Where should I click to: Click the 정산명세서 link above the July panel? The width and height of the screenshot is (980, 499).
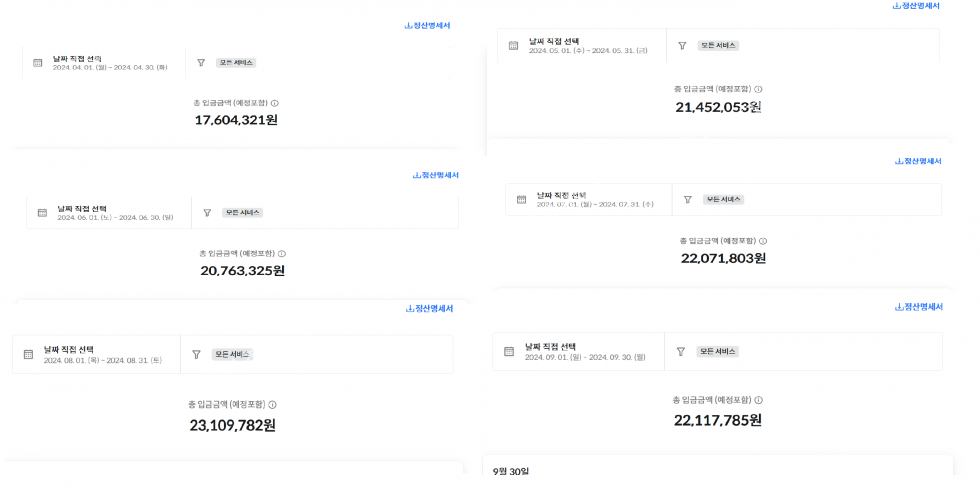pos(918,161)
